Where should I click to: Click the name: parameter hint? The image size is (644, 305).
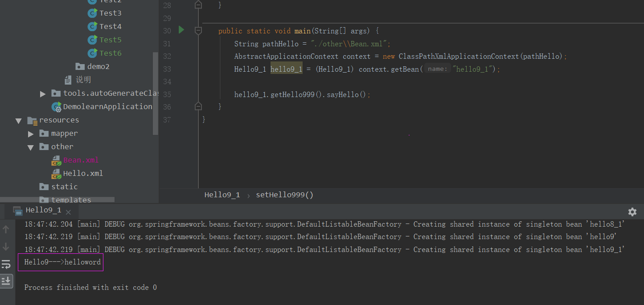[437, 69]
